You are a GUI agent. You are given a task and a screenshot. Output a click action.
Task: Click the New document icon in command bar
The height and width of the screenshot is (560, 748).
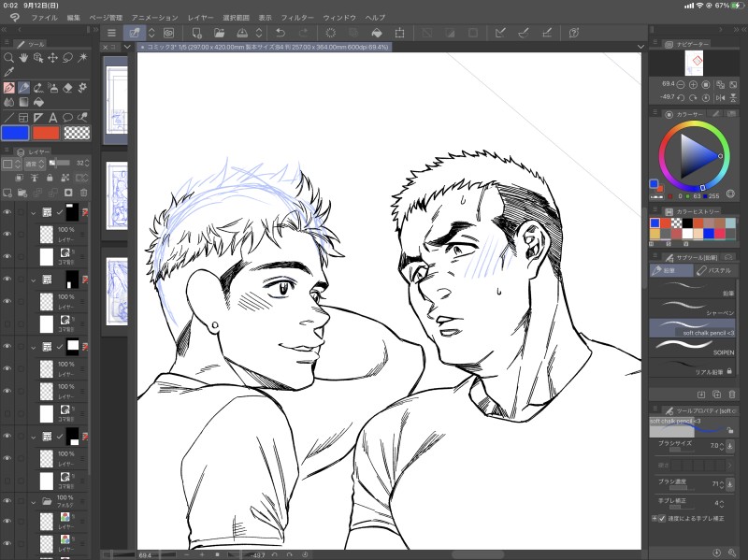coord(196,33)
